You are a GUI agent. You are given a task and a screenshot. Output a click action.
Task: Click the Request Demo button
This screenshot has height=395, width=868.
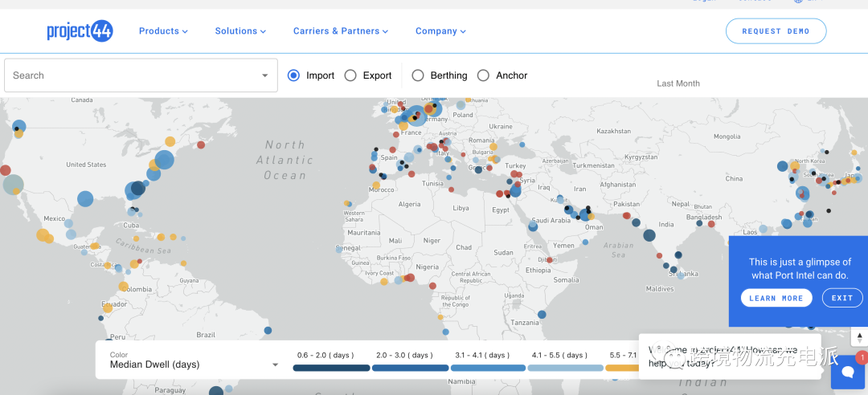point(776,31)
